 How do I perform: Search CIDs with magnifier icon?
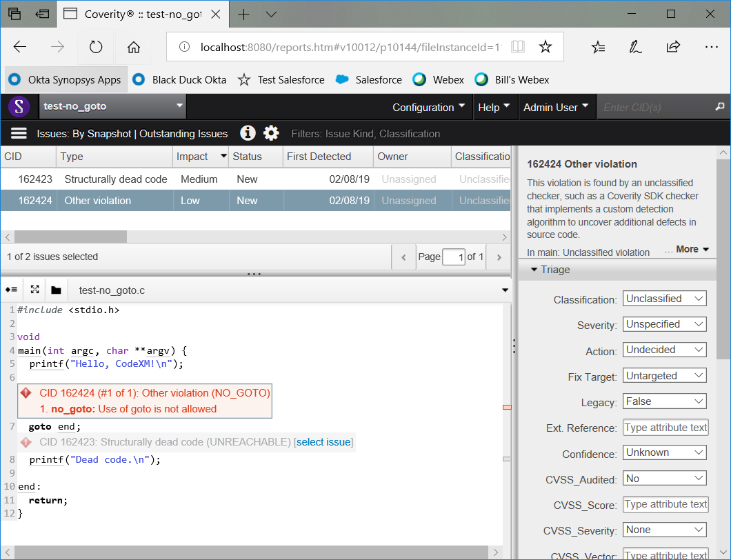[x=720, y=107]
